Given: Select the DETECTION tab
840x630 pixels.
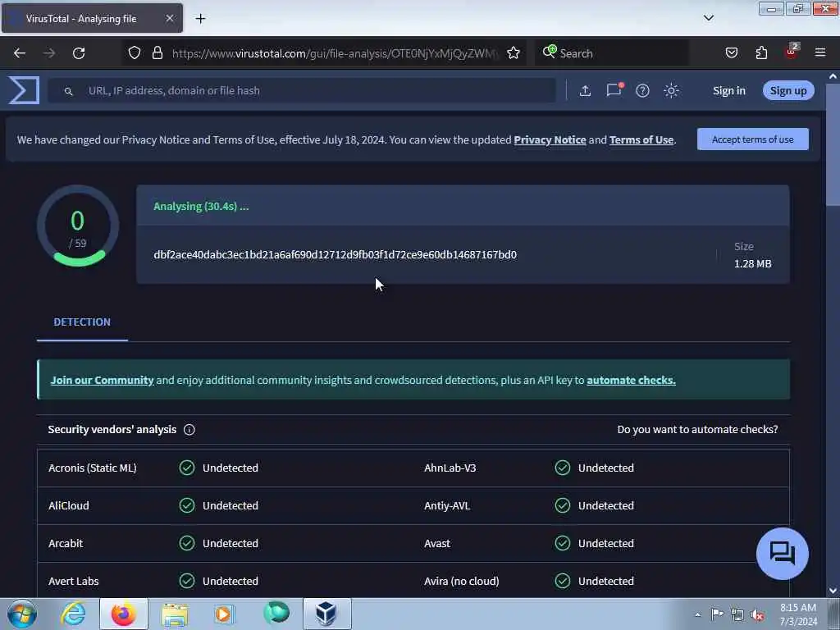Looking at the screenshot, I should 82,322.
